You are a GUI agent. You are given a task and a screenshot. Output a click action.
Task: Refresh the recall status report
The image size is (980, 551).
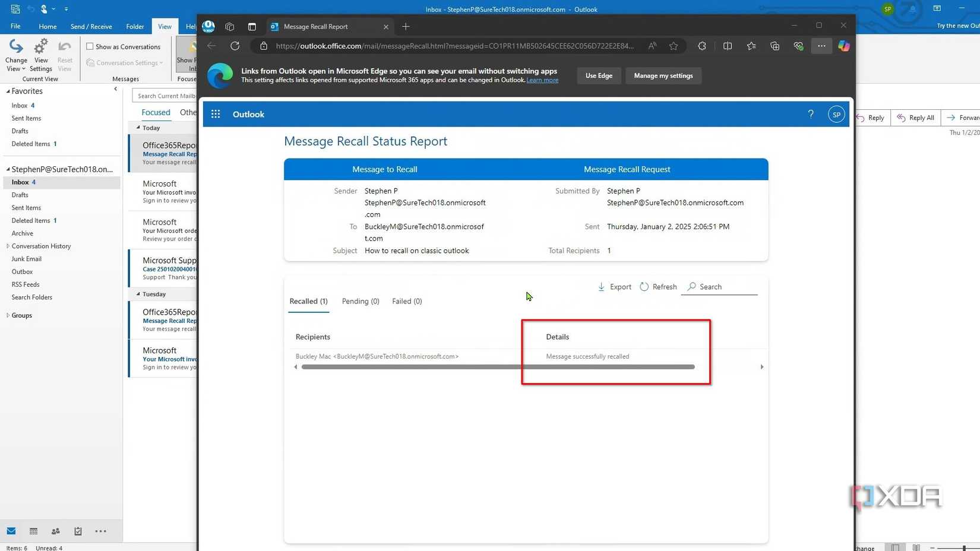coord(658,287)
